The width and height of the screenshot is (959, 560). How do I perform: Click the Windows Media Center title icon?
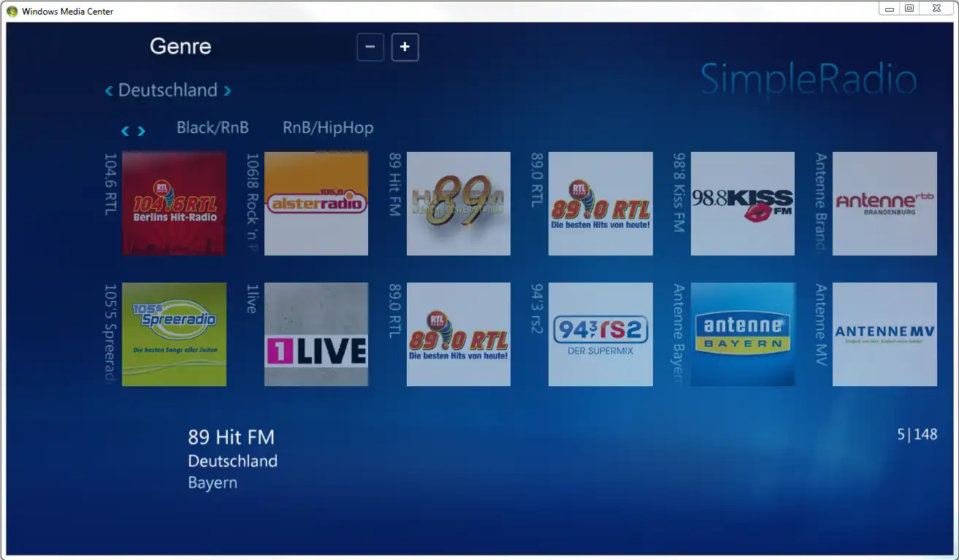point(12,11)
